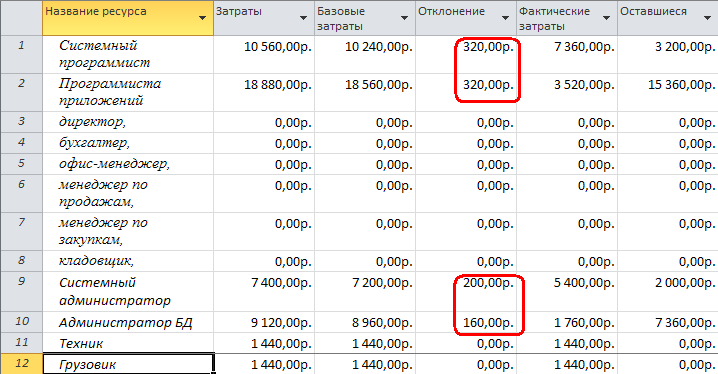This screenshot has height=374, width=718.
Task: Select the офис-менеджер, resource name cell
Action: (128, 164)
